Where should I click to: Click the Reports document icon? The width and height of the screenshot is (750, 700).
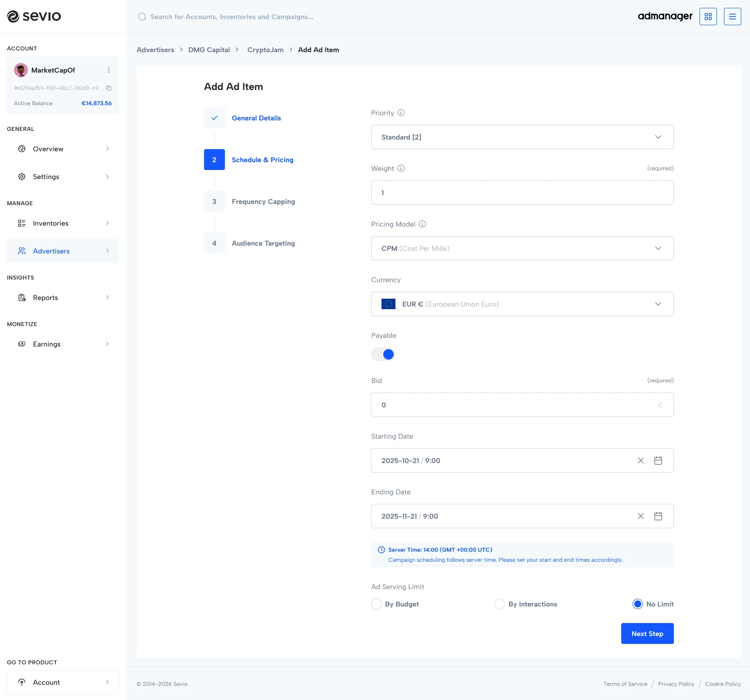pos(22,297)
